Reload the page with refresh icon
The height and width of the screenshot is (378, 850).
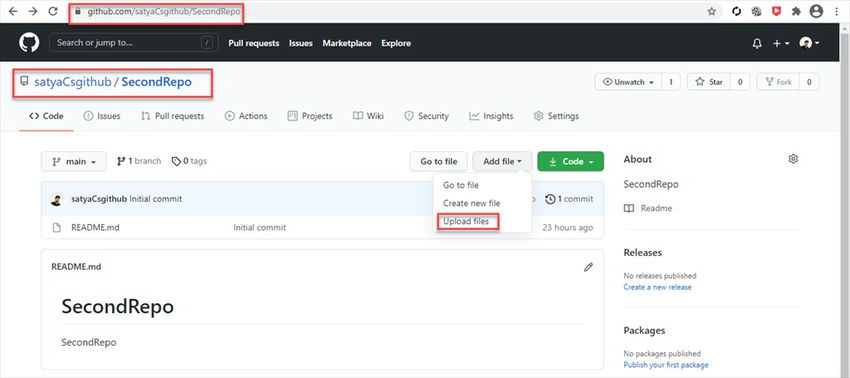pyautogui.click(x=53, y=11)
